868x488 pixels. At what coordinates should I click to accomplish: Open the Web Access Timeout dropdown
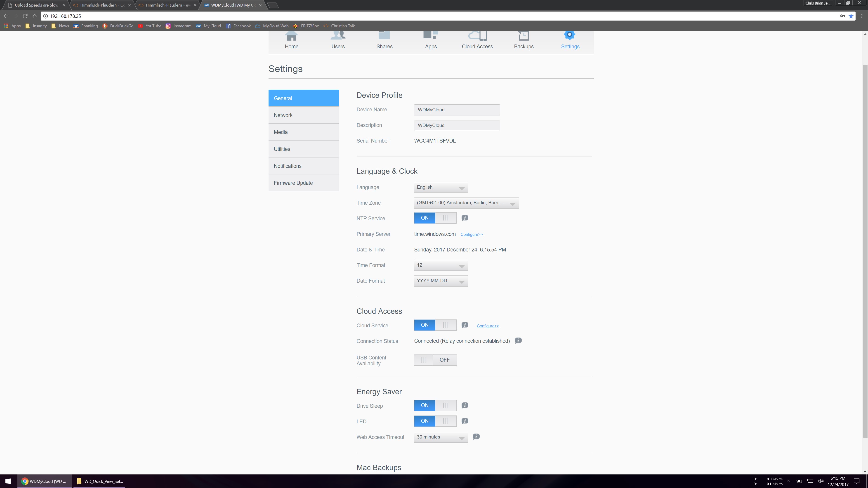[x=440, y=437]
